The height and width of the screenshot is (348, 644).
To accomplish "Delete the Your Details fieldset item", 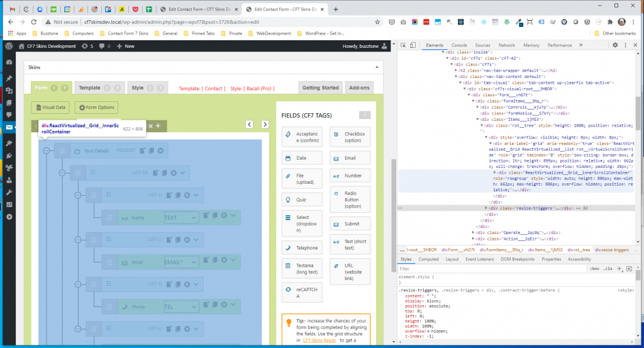I will (x=161, y=150).
